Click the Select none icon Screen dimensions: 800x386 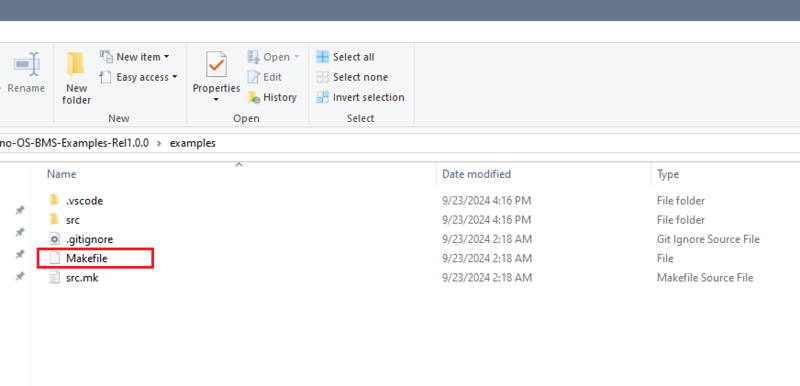[x=322, y=77]
